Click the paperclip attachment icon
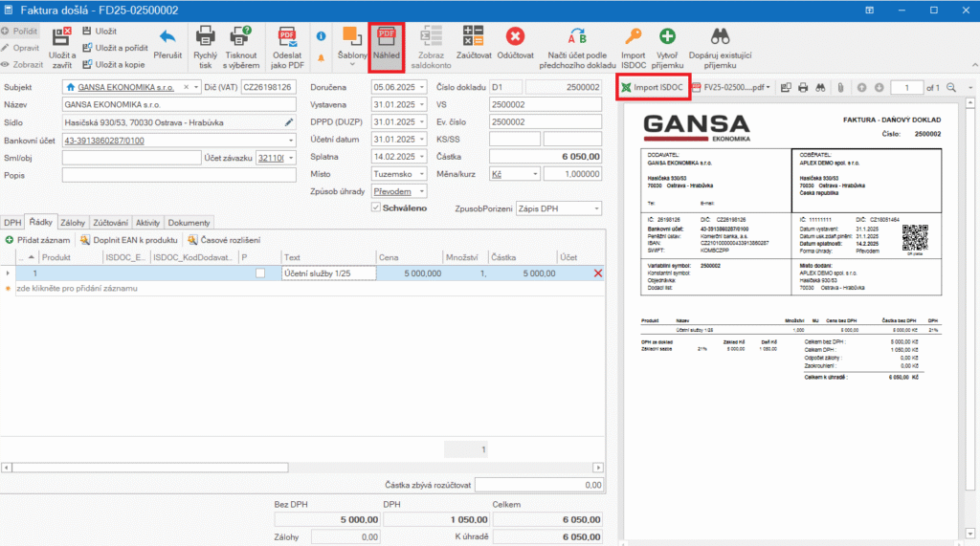Viewport: 980px width, 546px height. coord(840,87)
